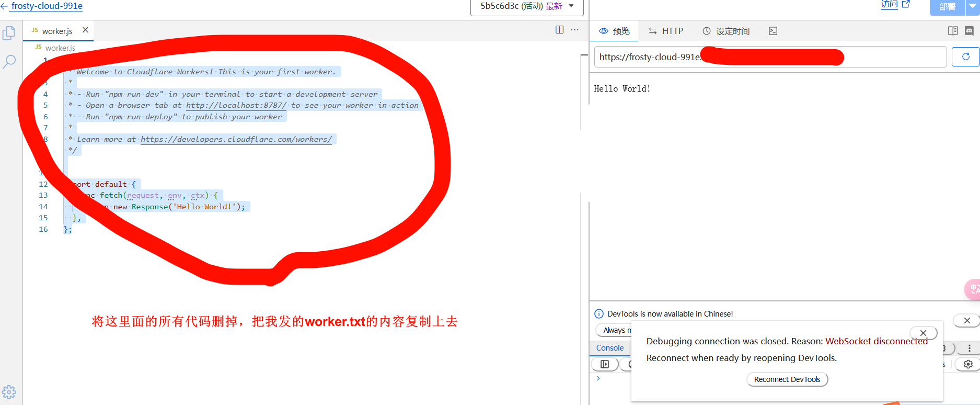This screenshot has height=405, width=980.
Task: Click the preview URL address field
Action: click(x=770, y=57)
